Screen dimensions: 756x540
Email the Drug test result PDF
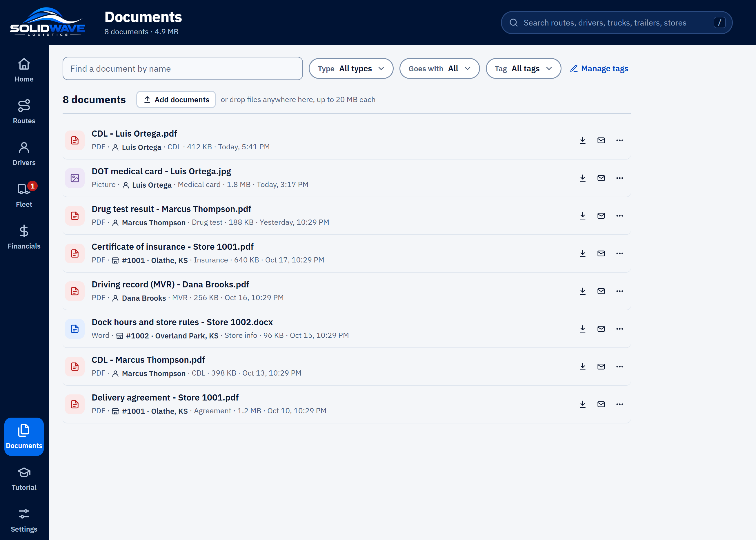tap(601, 216)
